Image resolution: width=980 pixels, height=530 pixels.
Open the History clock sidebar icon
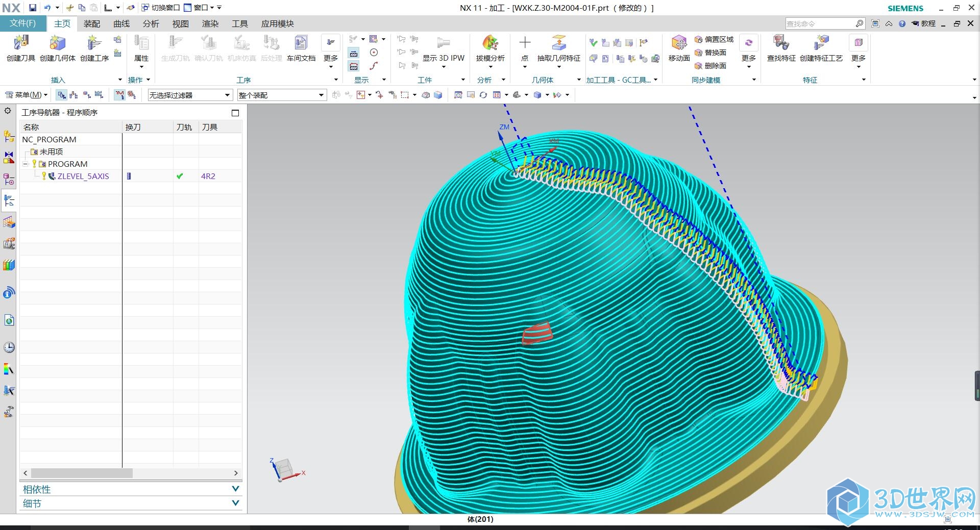pos(9,347)
